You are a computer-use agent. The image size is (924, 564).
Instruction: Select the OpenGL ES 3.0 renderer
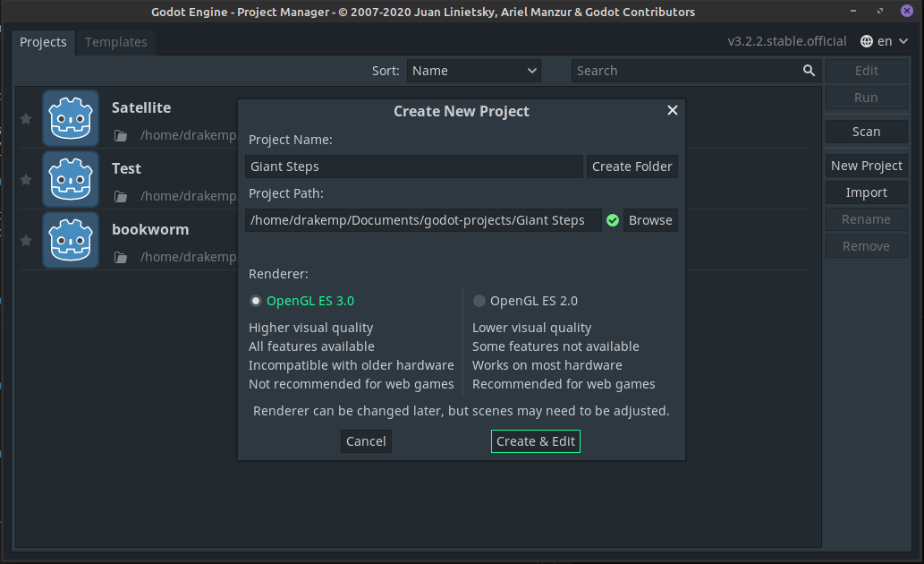[x=301, y=301]
